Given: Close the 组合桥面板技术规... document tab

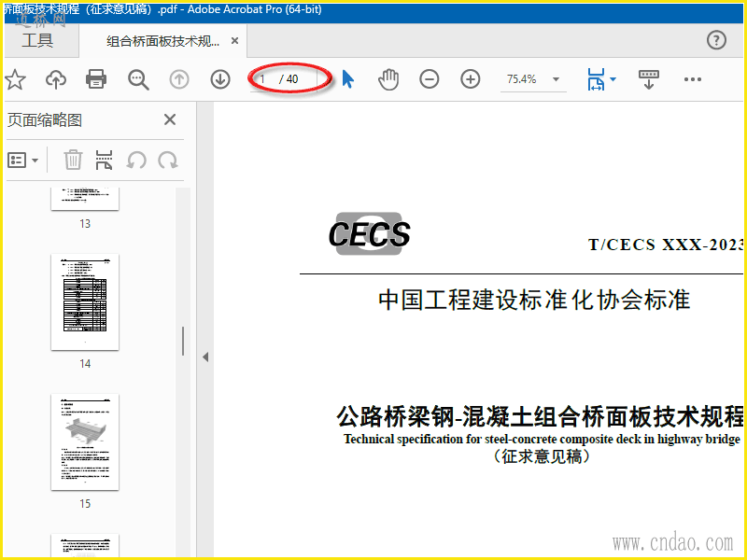Looking at the screenshot, I should click(x=234, y=41).
